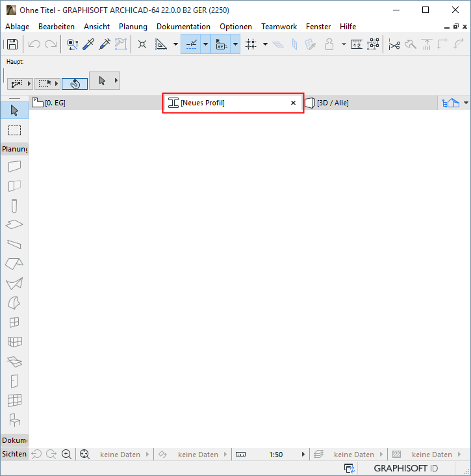Select the Slab tool in toolbox
Screen dimensions: 471x476
[x=14, y=224]
